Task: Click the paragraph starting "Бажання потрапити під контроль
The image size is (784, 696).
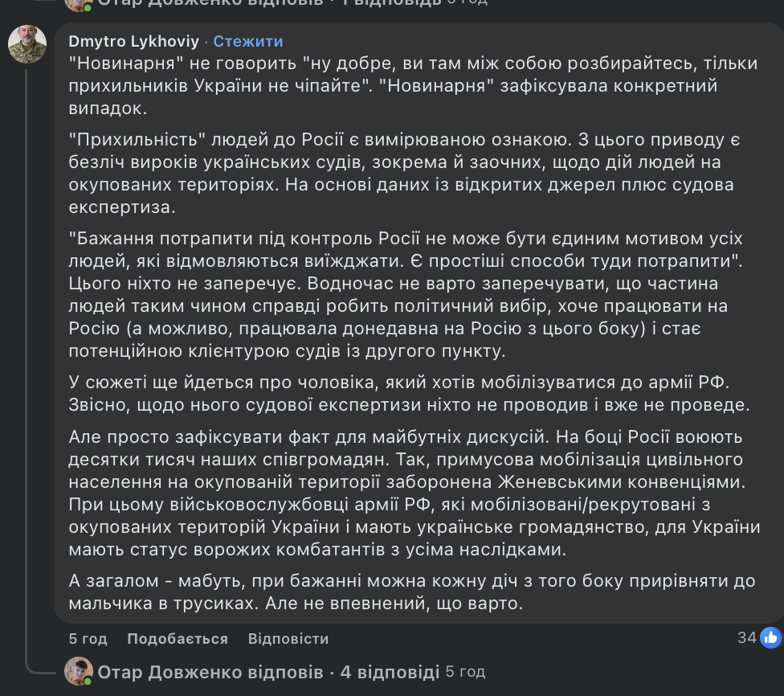Action: [394, 295]
